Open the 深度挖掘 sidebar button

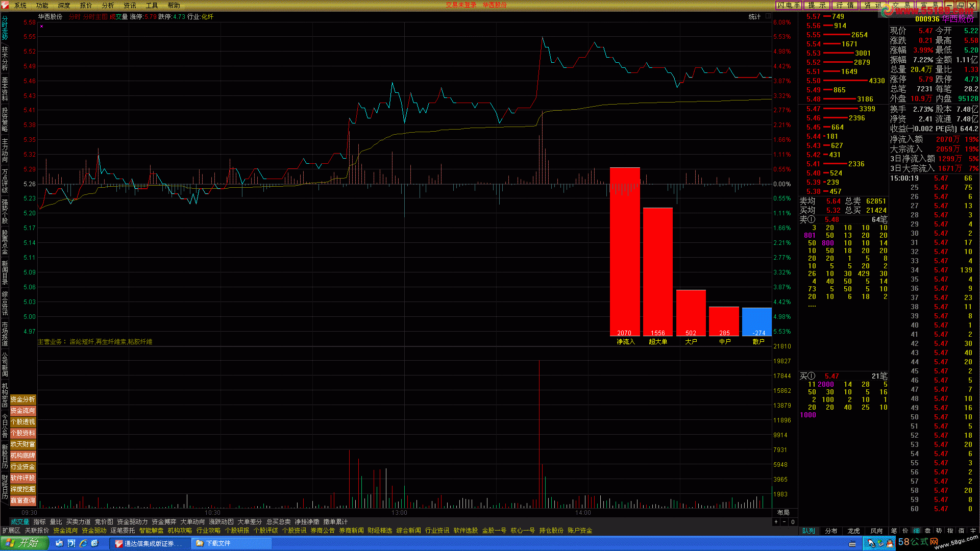coord(23,489)
